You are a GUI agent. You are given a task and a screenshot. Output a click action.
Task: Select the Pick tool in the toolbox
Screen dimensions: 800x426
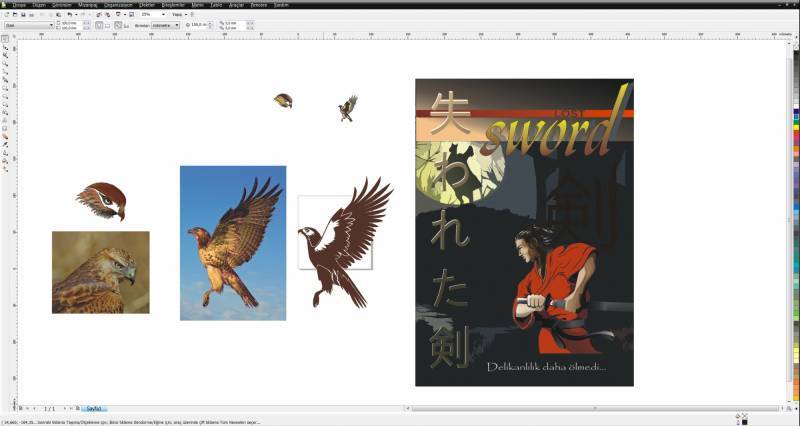click(6, 40)
